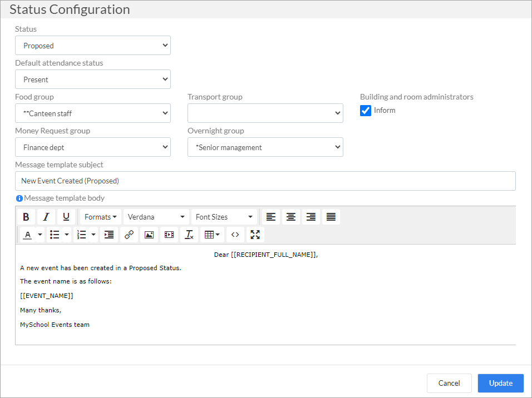Open the Money Request group dropdown
This screenshot has width=532, height=398.
[x=93, y=147]
